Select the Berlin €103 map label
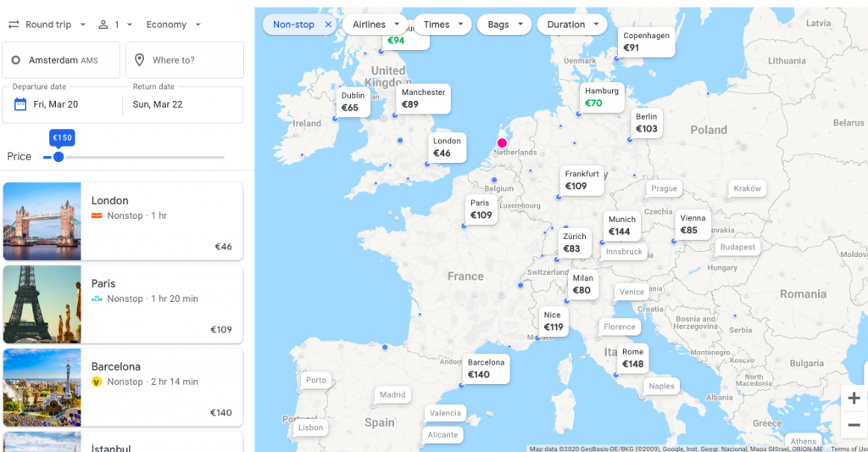This screenshot has width=868, height=452. pos(647,123)
